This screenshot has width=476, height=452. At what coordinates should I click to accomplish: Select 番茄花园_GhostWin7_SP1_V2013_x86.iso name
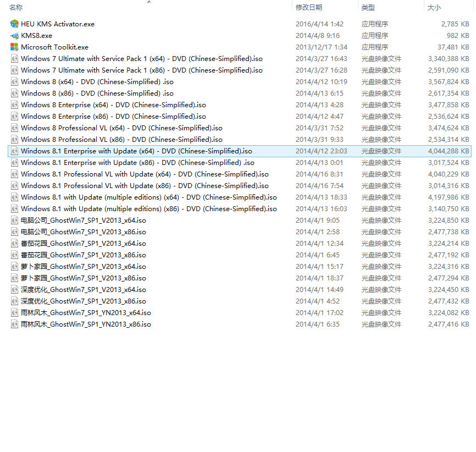84,255
